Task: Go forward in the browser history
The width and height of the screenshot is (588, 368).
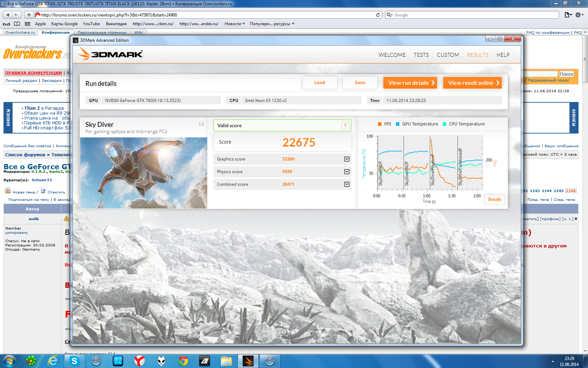Action: tap(16, 15)
